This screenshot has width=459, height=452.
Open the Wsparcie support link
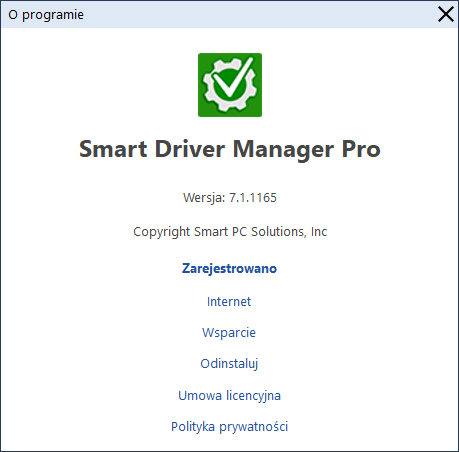(229, 333)
